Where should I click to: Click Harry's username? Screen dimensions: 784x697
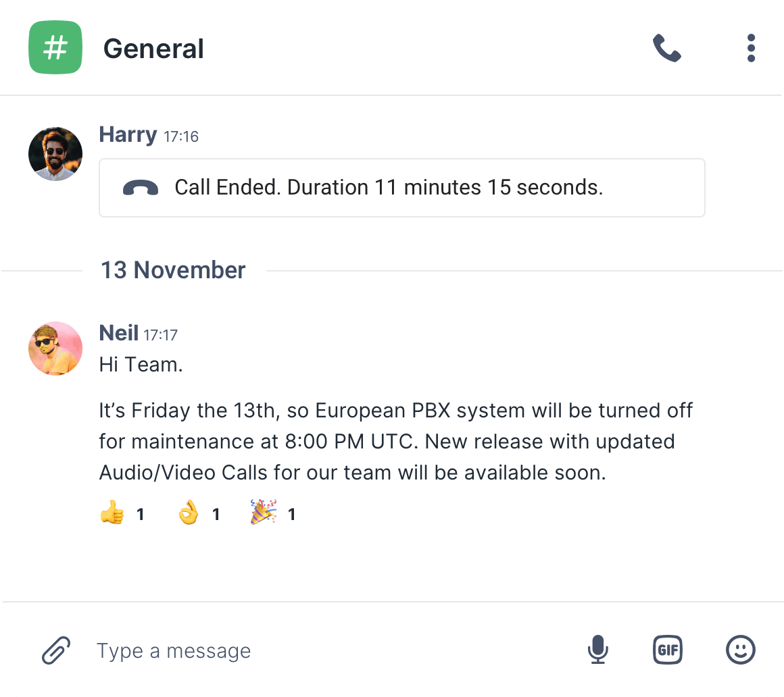click(128, 135)
